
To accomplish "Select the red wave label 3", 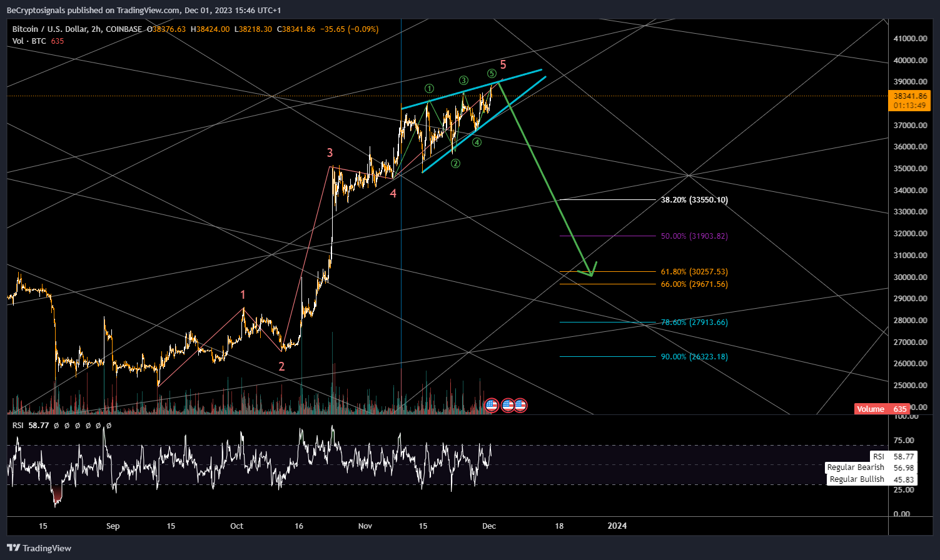I will [330, 152].
